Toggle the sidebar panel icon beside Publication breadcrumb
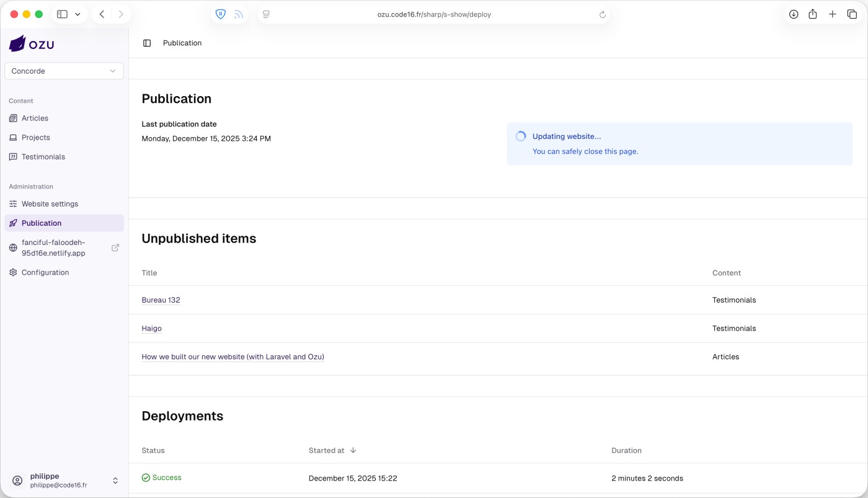The height and width of the screenshot is (498, 868). [146, 43]
